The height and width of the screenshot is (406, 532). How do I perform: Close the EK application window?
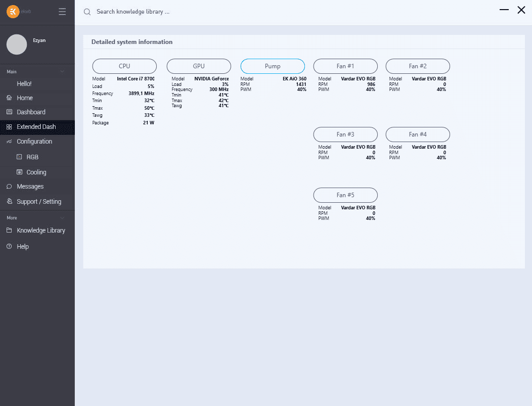pos(521,10)
